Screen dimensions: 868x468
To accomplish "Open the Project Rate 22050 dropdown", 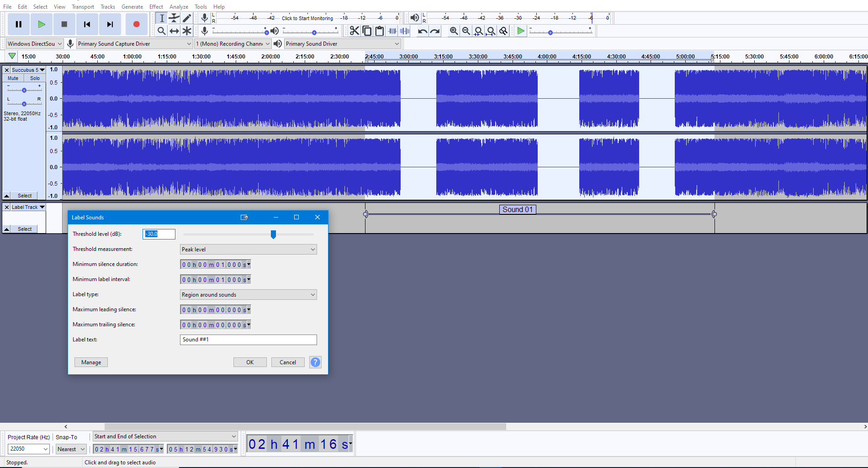I will click(28, 449).
